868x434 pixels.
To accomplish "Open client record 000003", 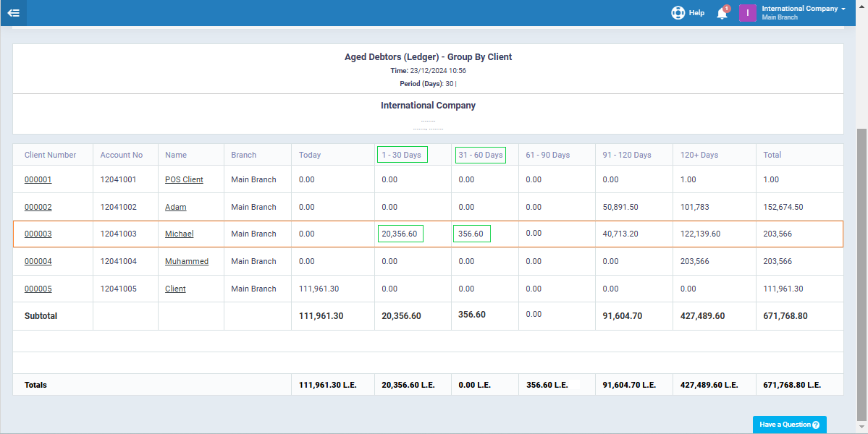I will 38,234.
